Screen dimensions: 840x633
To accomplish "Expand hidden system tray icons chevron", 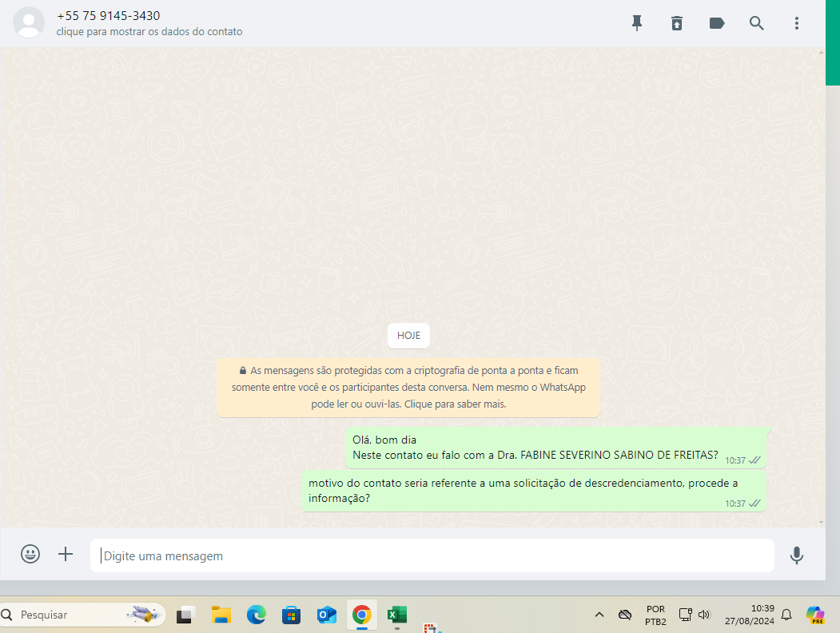I will point(599,615).
